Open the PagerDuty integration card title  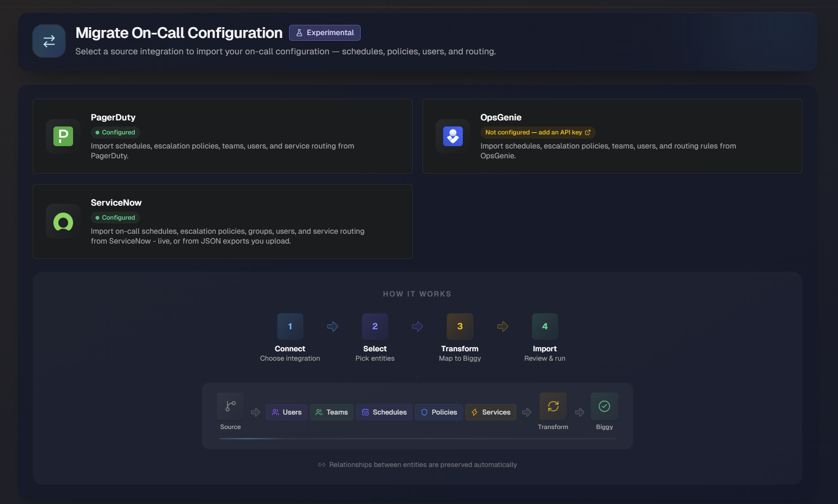coord(113,118)
